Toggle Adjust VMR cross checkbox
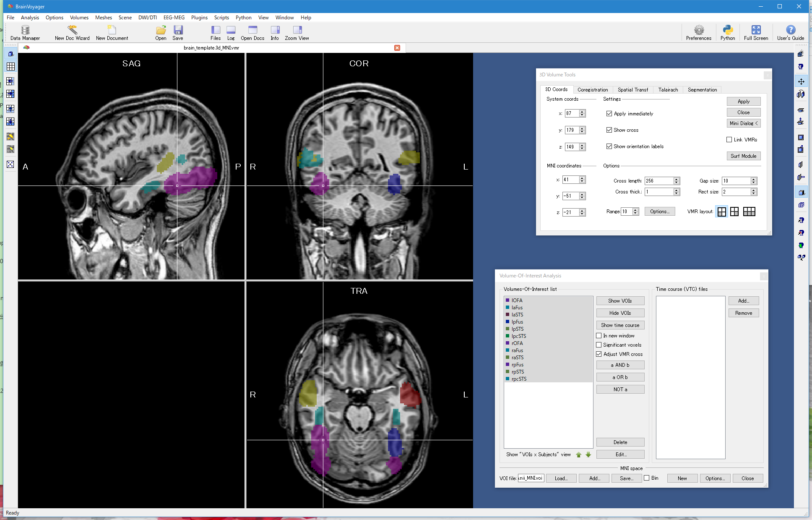This screenshot has height=520, width=812. coord(599,354)
